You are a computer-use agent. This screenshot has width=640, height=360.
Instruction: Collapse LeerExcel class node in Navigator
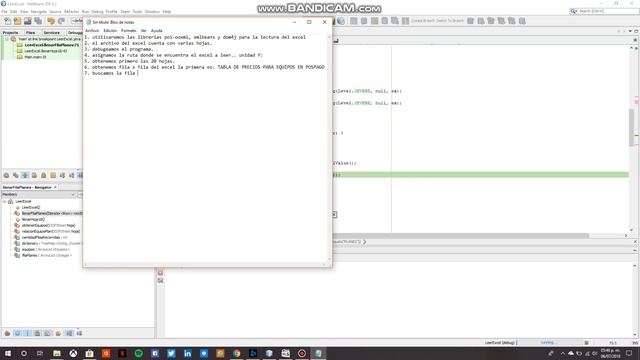(4, 202)
